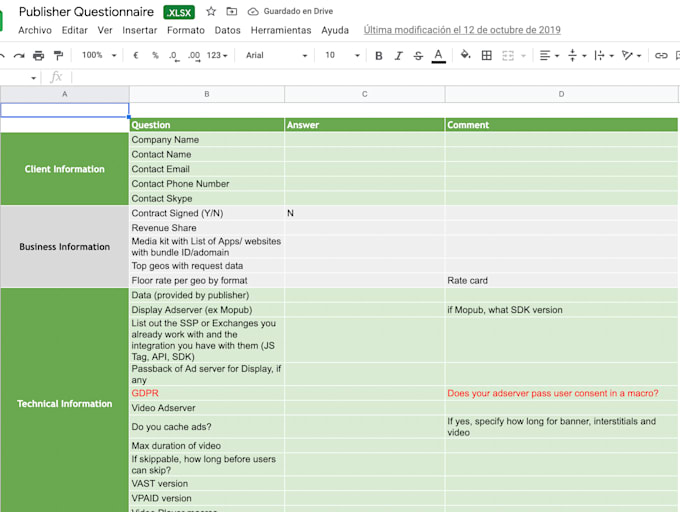Select the Business Information merged cell
This screenshot has width=680, height=512.
click(x=65, y=247)
